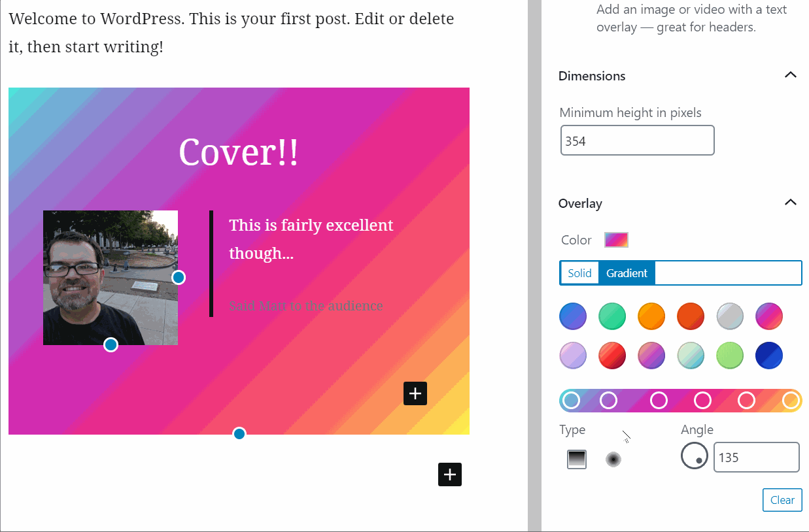Collapse the Overlay panel

[790, 203]
